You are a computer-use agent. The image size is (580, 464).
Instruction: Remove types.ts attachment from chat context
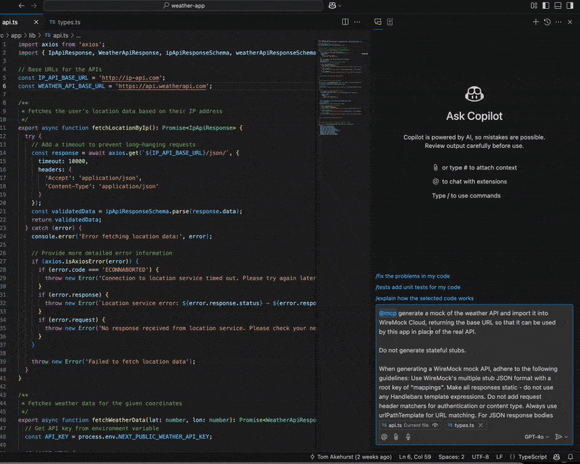click(480, 425)
